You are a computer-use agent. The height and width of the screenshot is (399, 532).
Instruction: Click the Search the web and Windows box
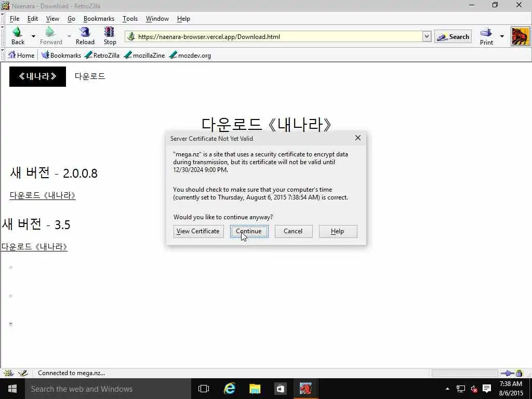(108, 389)
